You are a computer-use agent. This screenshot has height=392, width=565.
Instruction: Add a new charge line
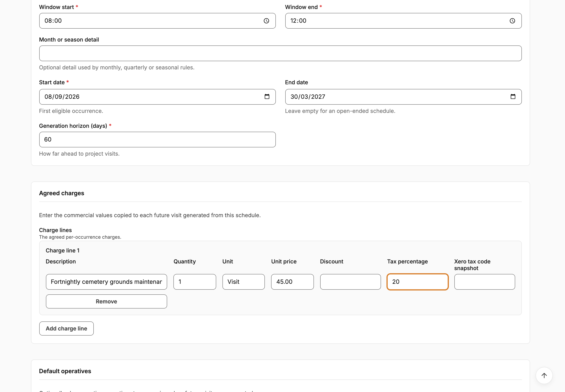coord(66,328)
